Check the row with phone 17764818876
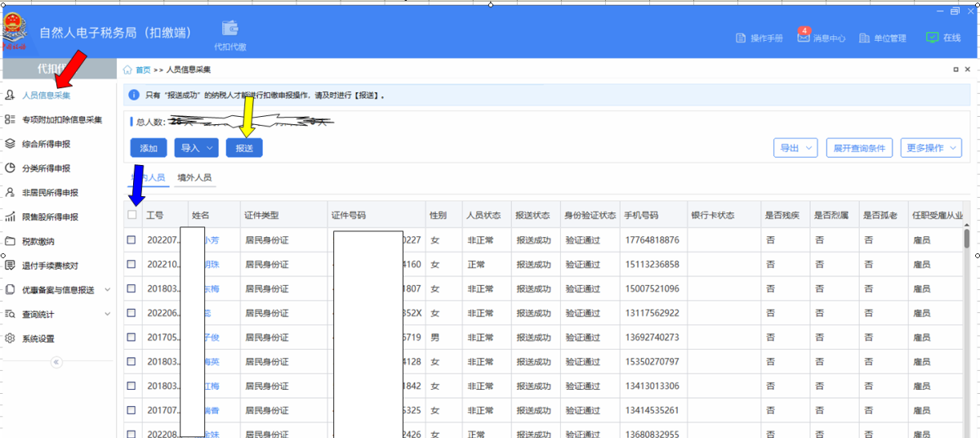This screenshot has width=980, height=438. pyautogui.click(x=132, y=240)
